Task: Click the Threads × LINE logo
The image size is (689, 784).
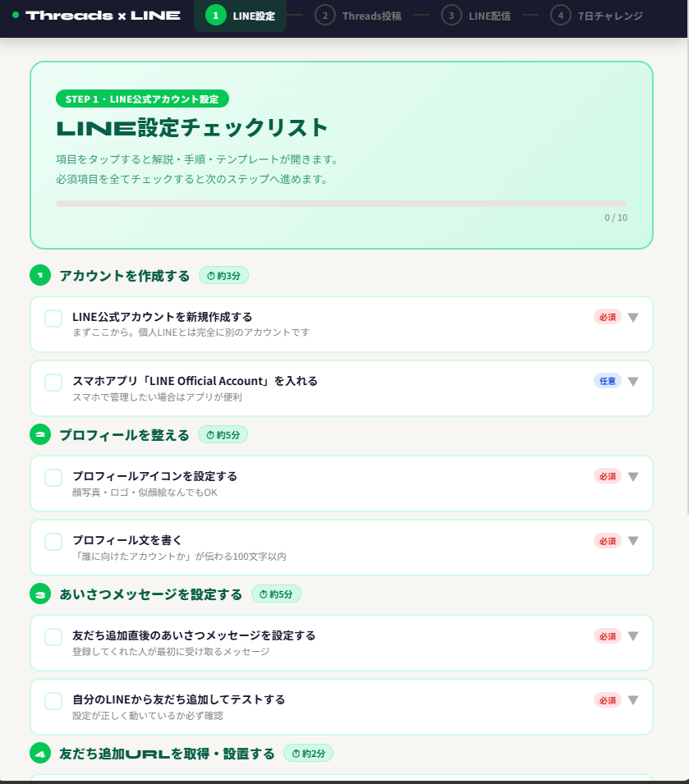Action: click(103, 16)
